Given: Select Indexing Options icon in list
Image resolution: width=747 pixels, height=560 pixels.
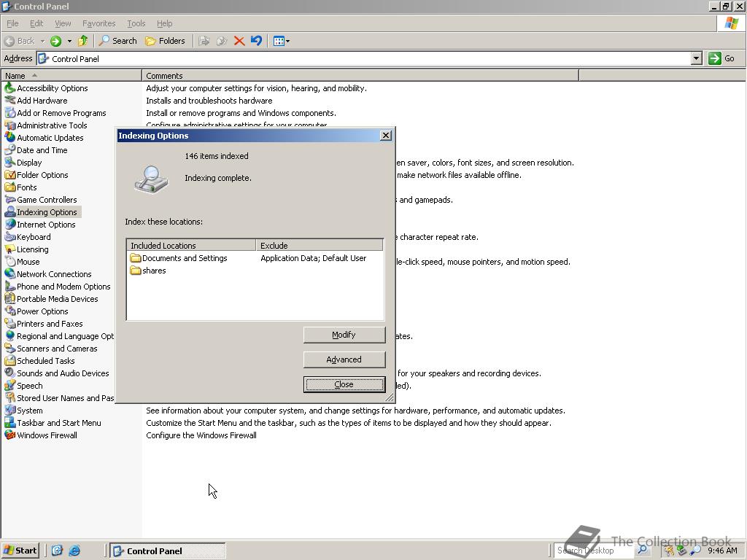Looking at the screenshot, I should (x=10, y=212).
